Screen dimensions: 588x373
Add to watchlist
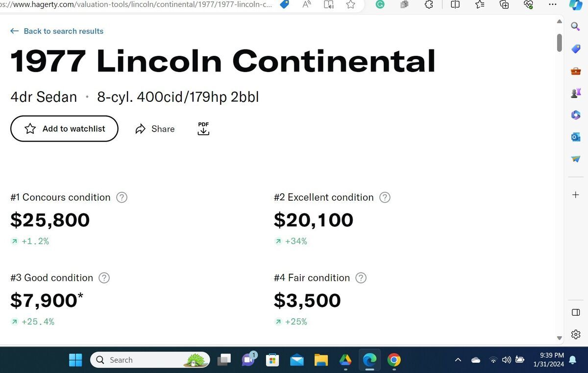[64, 129]
